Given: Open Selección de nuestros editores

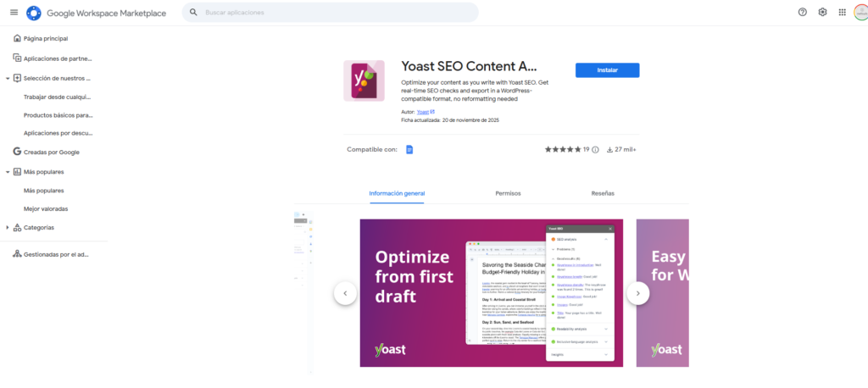Looking at the screenshot, I should (57, 79).
